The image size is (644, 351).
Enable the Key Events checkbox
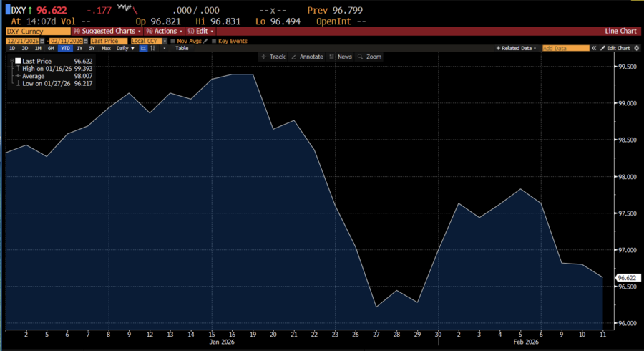tap(214, 41)
